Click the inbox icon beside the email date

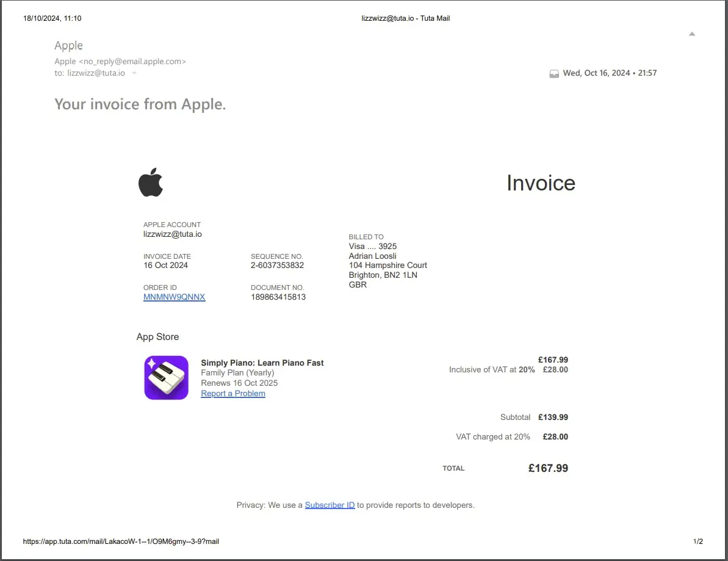tap(554, 73)
